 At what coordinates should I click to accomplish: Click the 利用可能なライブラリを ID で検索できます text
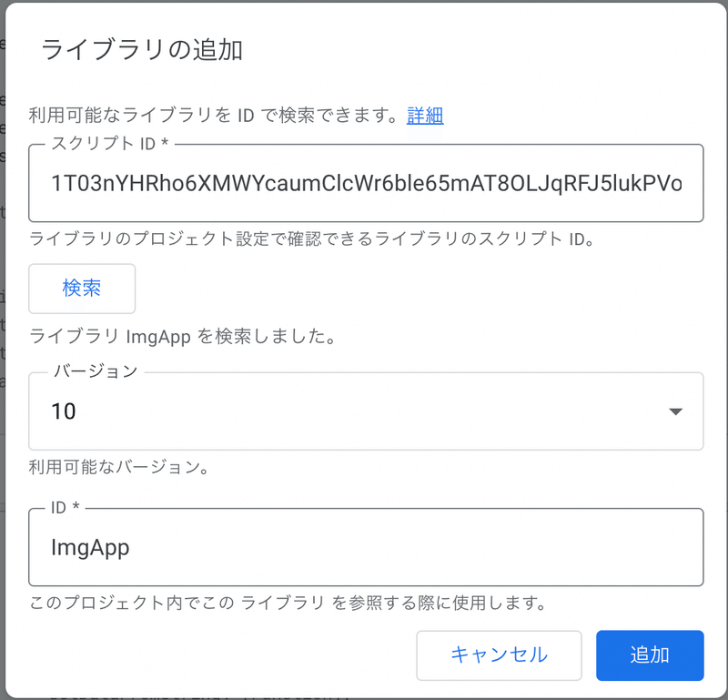coord(214,116)
